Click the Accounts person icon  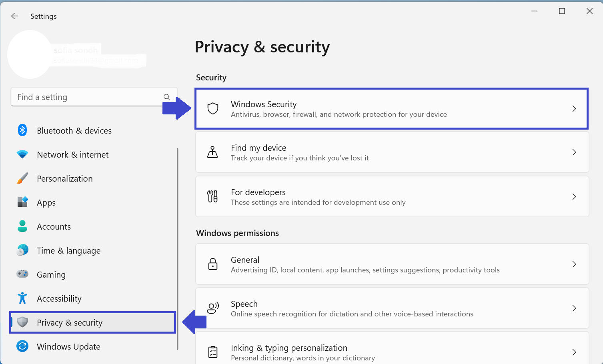[22, 226]
